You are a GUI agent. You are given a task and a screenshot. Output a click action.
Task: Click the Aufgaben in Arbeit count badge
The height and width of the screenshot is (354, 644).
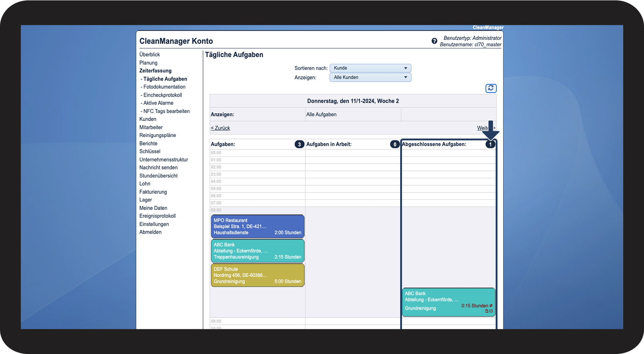click(x=395, y=144)
